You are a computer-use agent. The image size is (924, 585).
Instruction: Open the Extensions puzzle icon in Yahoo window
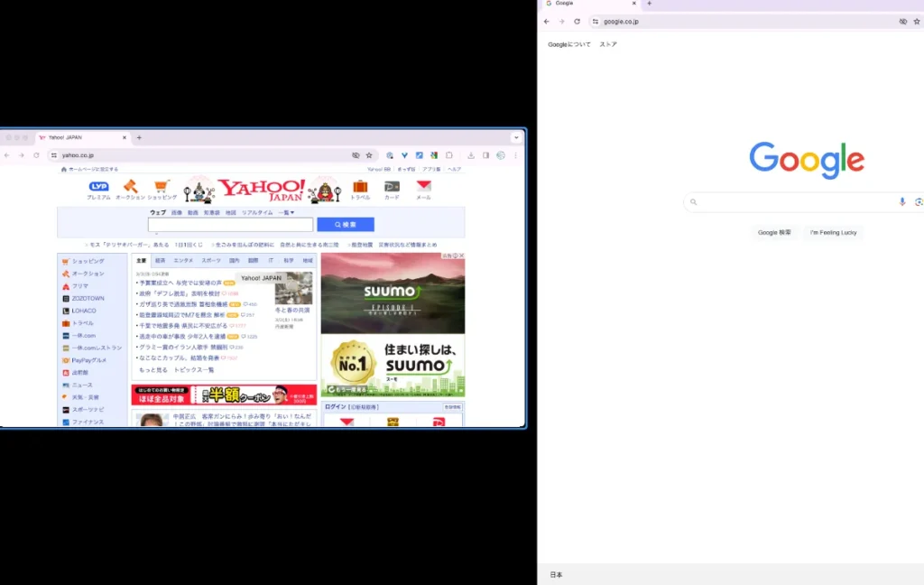click(449, 155)
